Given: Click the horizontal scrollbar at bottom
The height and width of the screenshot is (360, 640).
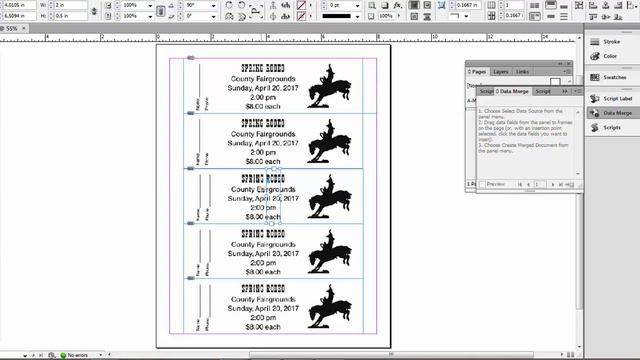Looking at the screenshot, I should pos(391,355).
